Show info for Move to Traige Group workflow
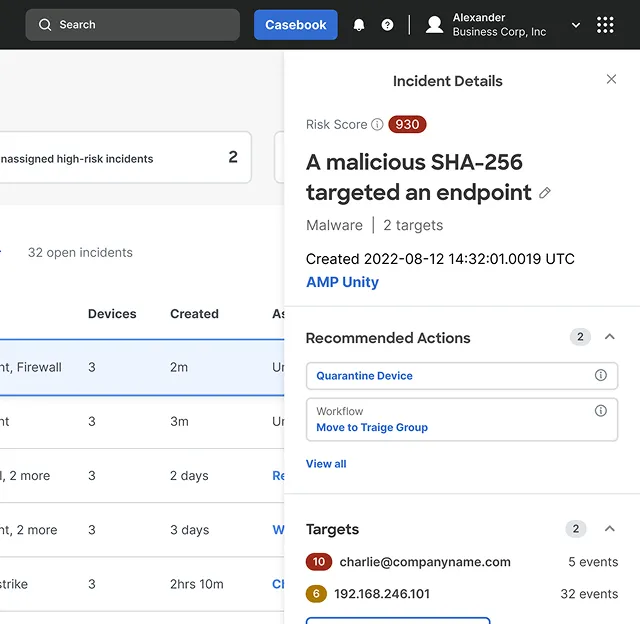This screenshot has width=640, height=624. (600, 411)
